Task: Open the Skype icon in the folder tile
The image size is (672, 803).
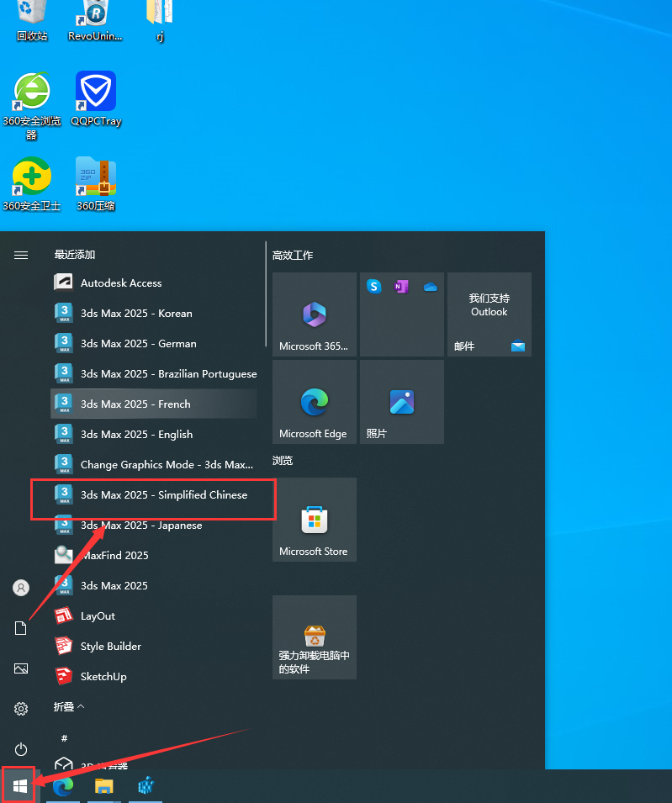Action: tap(374, 286)
